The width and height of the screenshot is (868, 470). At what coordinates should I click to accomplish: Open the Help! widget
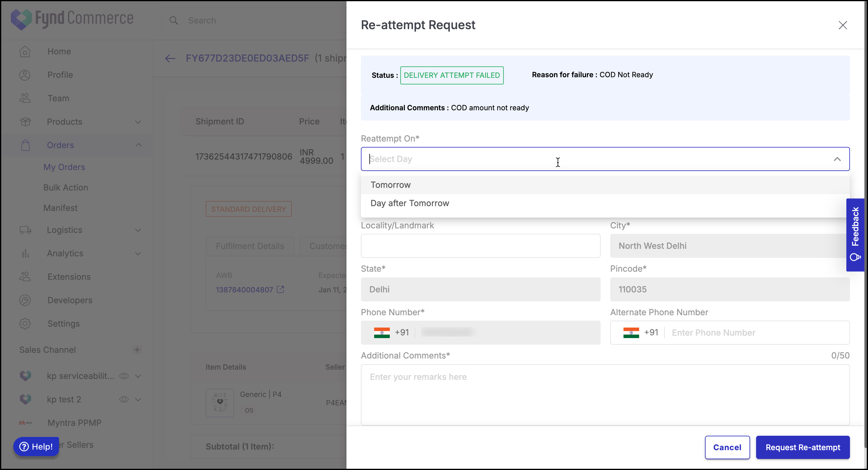click(36, 447)
